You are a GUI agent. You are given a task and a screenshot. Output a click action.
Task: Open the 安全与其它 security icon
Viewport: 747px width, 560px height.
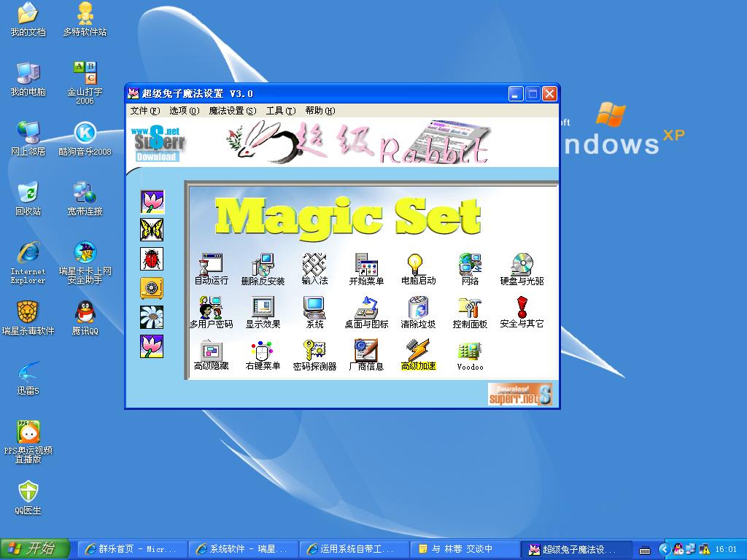(x=522, y=312)
